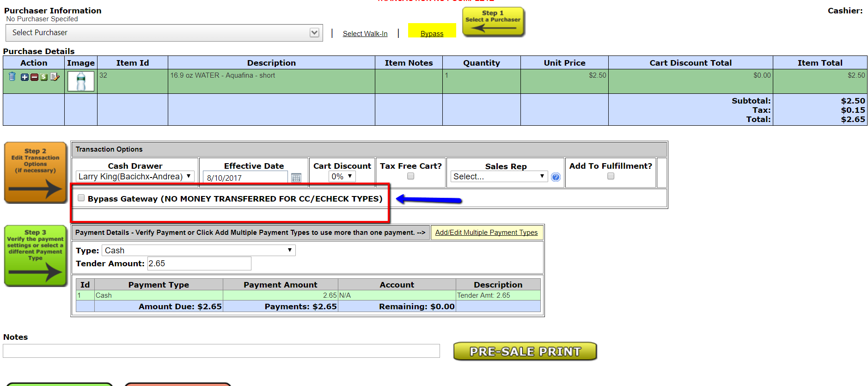Edit item notes with the pencil icon
The height and width of the screenshot is (386, 868).
(x=55, y=77)
